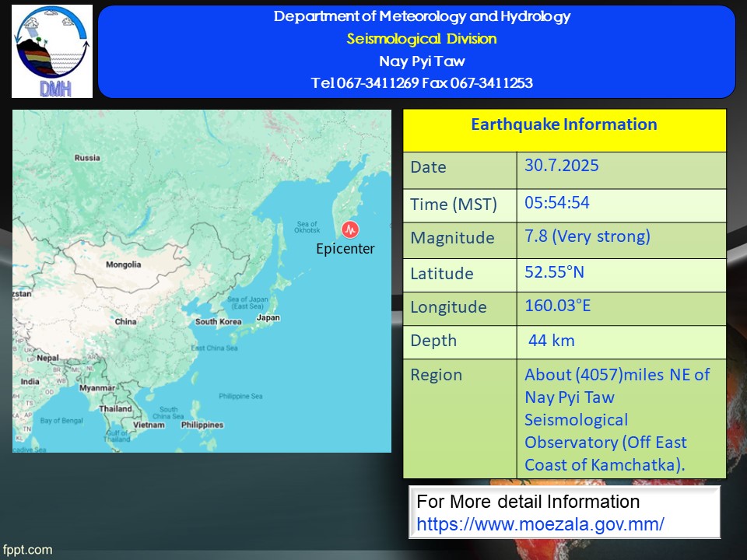Select the latitude value 52.55°N

pyautogui.click(x=554, y=271)
